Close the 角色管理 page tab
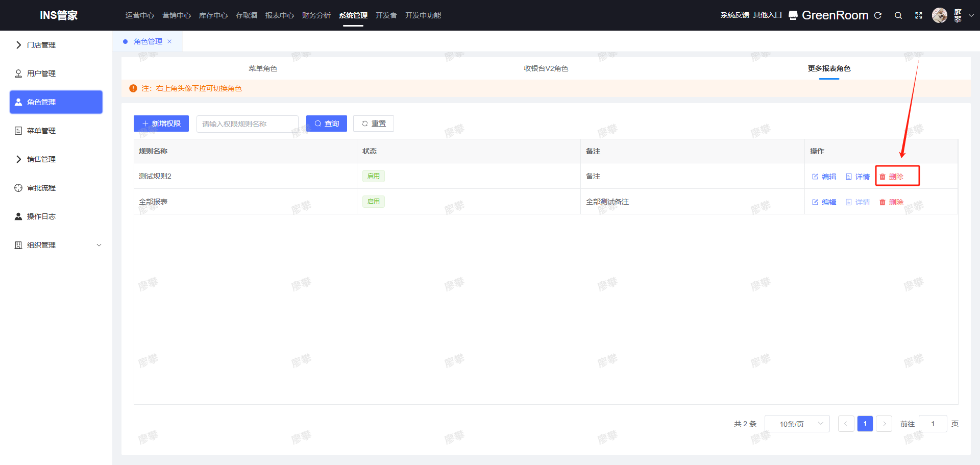Viewport: 980px width, 465px height. (169, 41)
